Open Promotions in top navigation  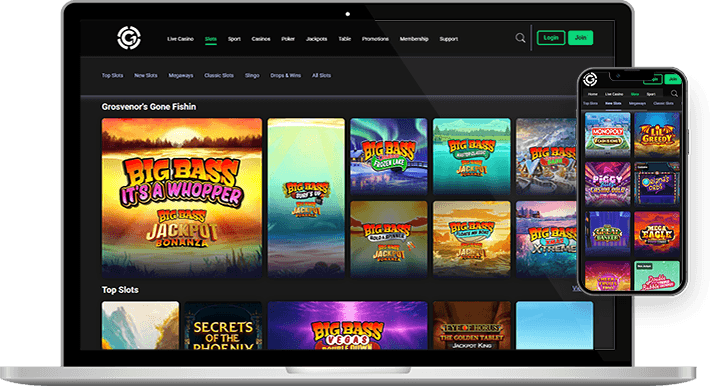pos(375,39)
